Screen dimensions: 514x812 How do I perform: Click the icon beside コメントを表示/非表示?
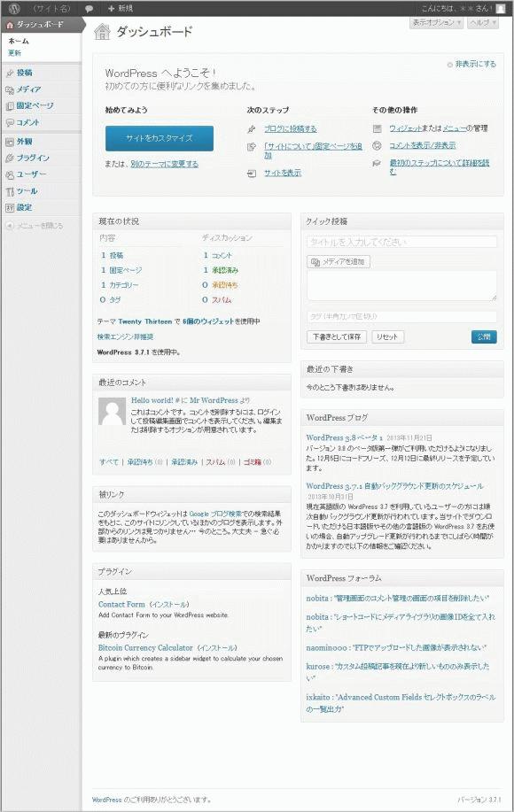(x=378, y=145)
